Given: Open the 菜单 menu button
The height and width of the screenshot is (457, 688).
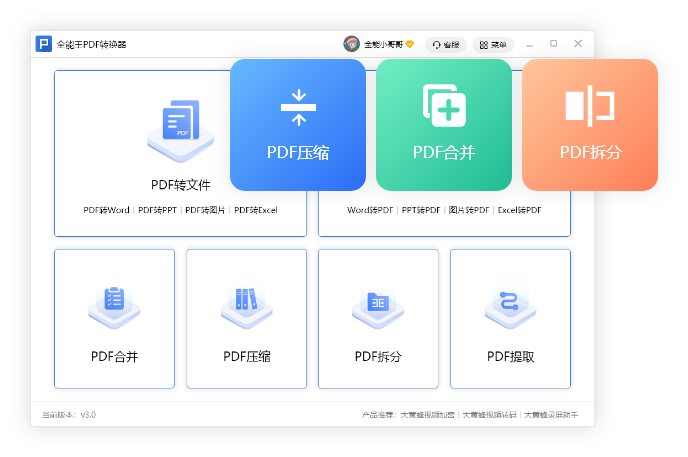Looking at the screenshot, I should (x=493, y=44).
